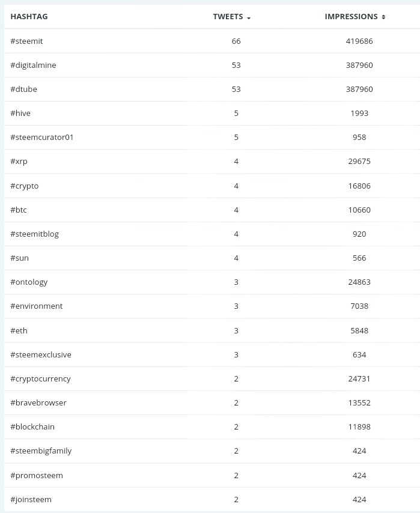Select the #digitalmine hashtag row
The width and height of the screenshot is (420, 513).
[212, 65]
